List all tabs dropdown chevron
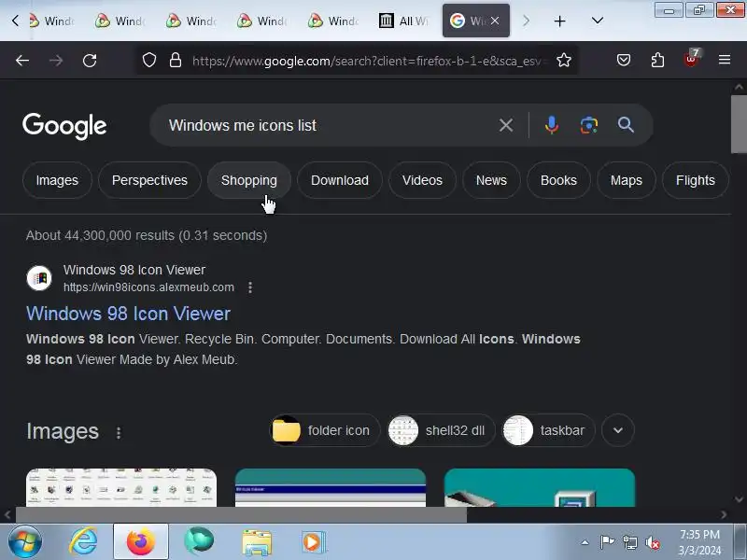 pos(597,21)
